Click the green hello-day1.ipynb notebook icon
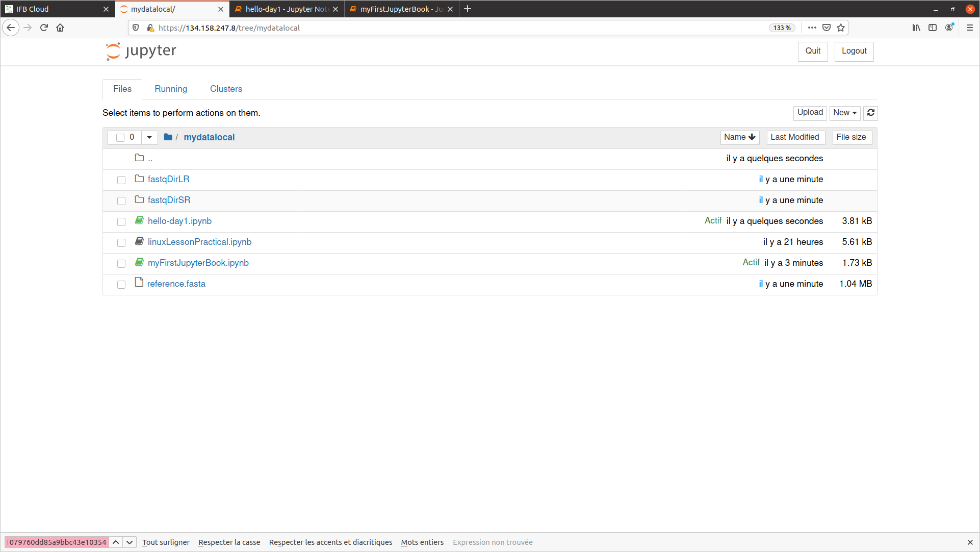Image resolution: width=980 pixels, height=552 pixels. (139, 220)
